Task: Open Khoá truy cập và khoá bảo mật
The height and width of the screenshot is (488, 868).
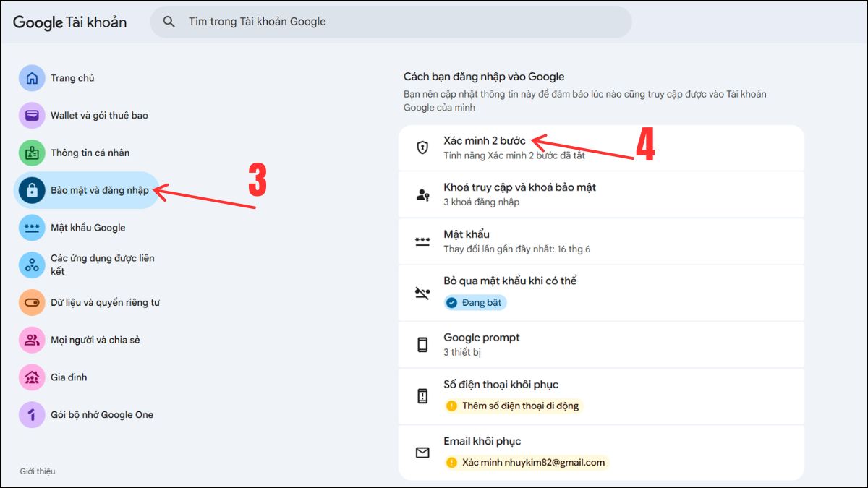Action: tap(601, 194)
